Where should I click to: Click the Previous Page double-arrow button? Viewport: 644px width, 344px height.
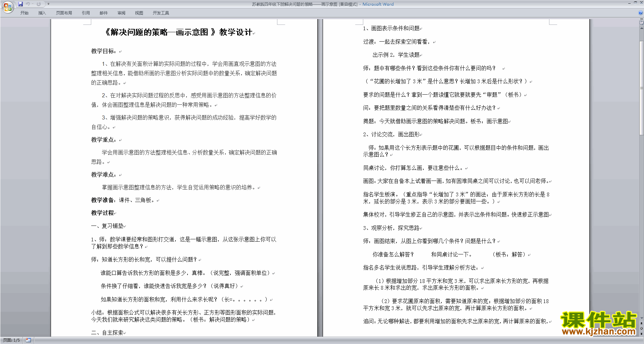641,324
